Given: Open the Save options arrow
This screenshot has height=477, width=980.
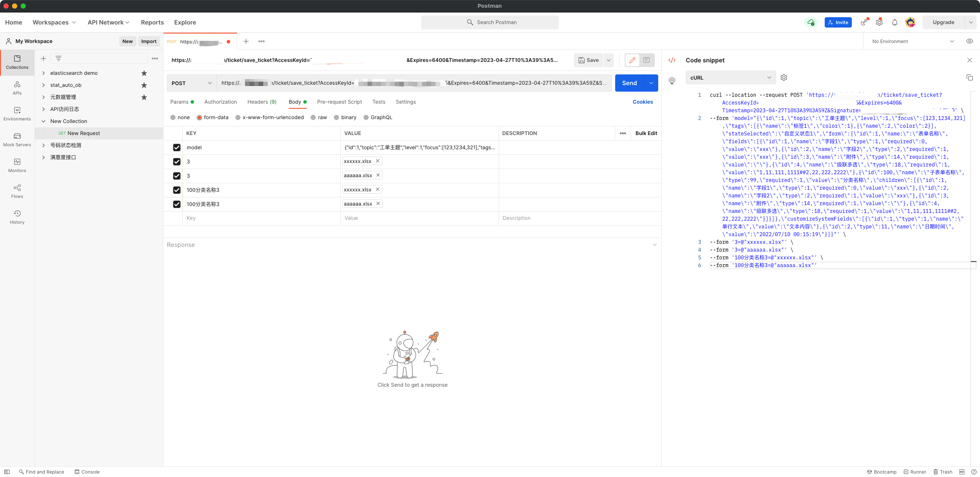Looking at the screenshot, I should 609,60.
